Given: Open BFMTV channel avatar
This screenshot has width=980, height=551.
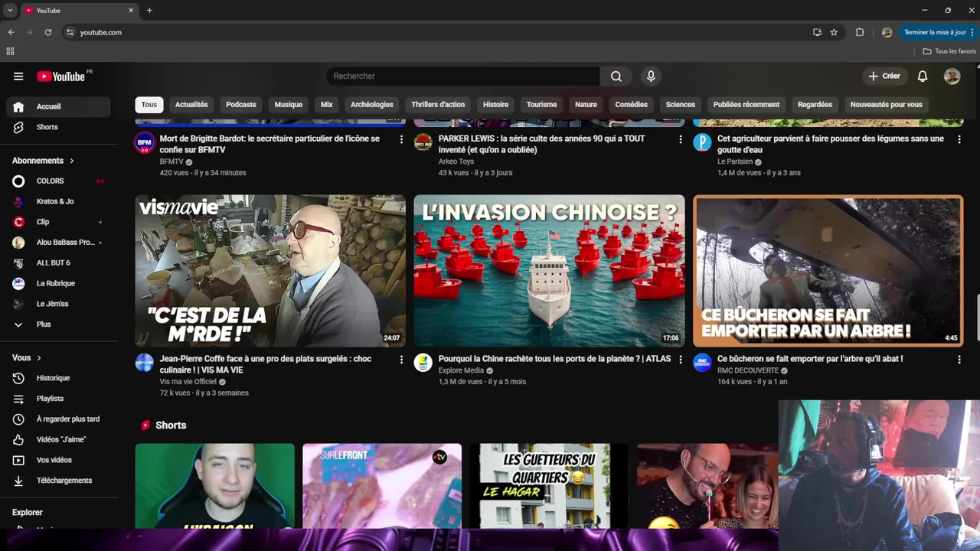Looking at the screenshot, I should point(145,142).
